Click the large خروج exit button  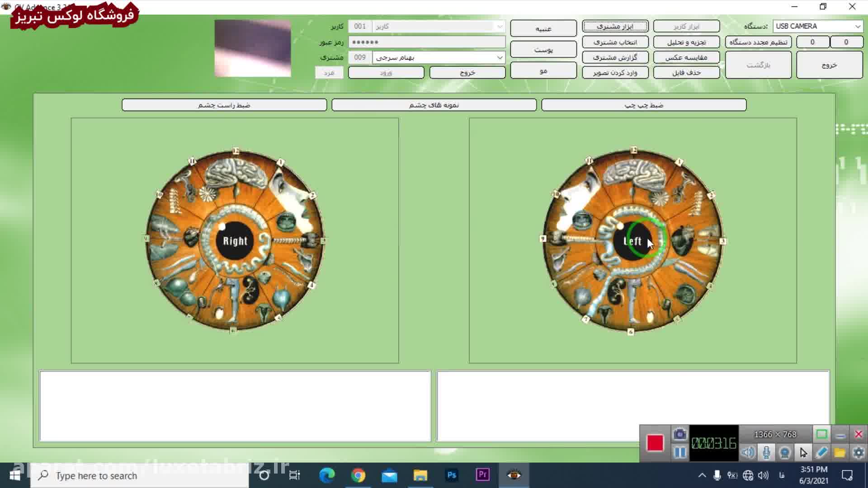coord(829,65)
